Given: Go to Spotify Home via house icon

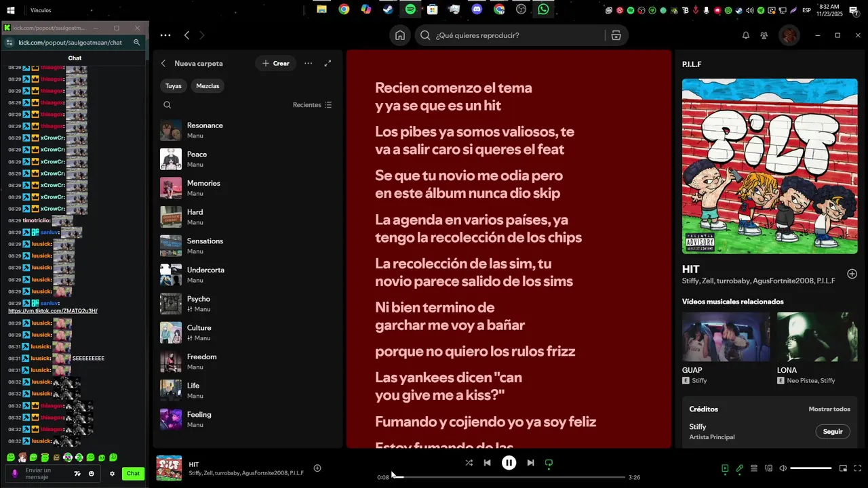Looking at the screenshot, I should click(400, 35).
